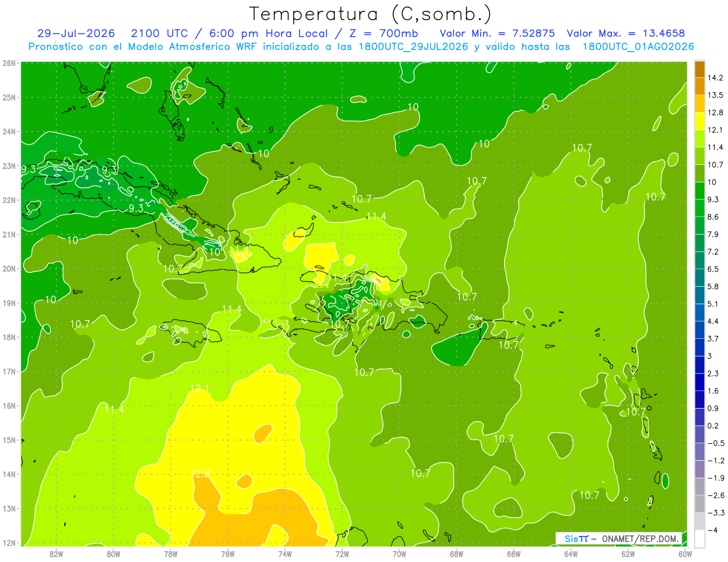Image resolution: width=728 pixels, height=562 pixels.
Task: Click the "16N" latitude axis label
Action: coord(8,406)
